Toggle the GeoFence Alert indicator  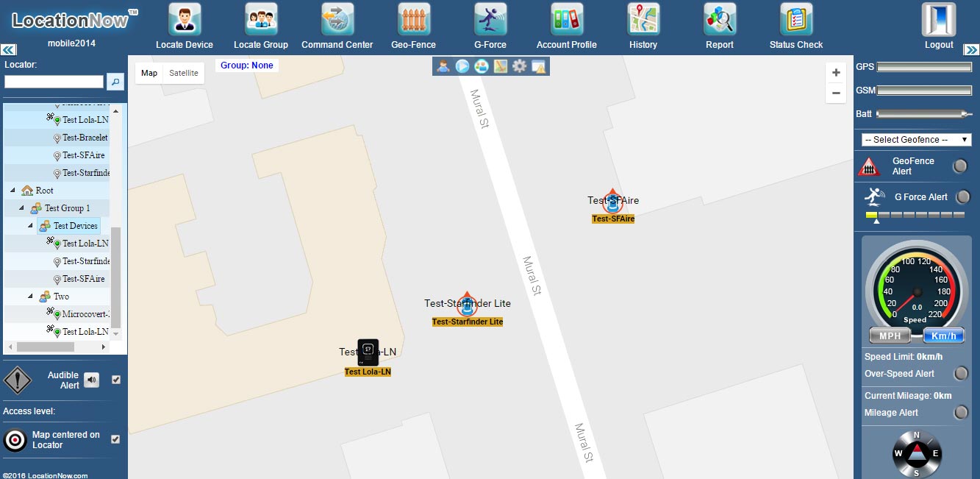click(960, 166)
